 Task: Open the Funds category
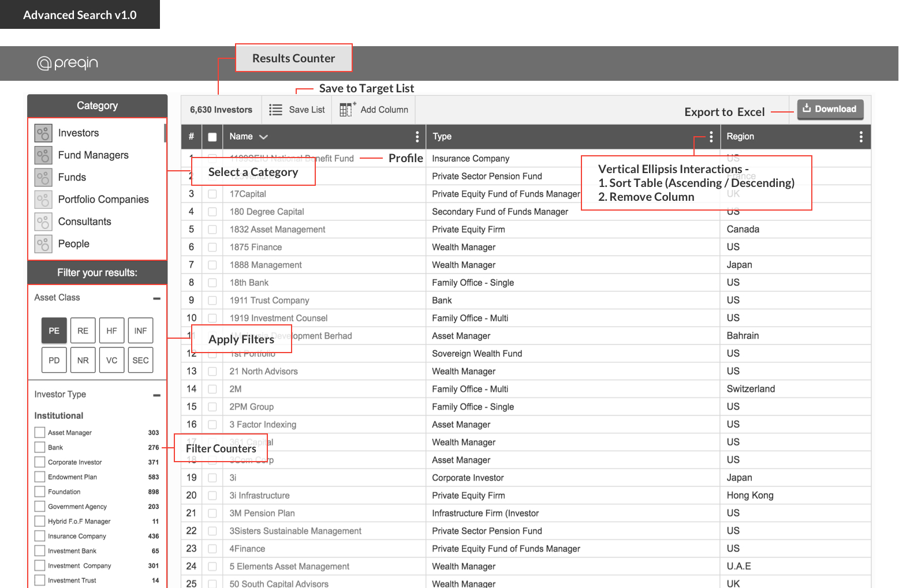point(72,177)
